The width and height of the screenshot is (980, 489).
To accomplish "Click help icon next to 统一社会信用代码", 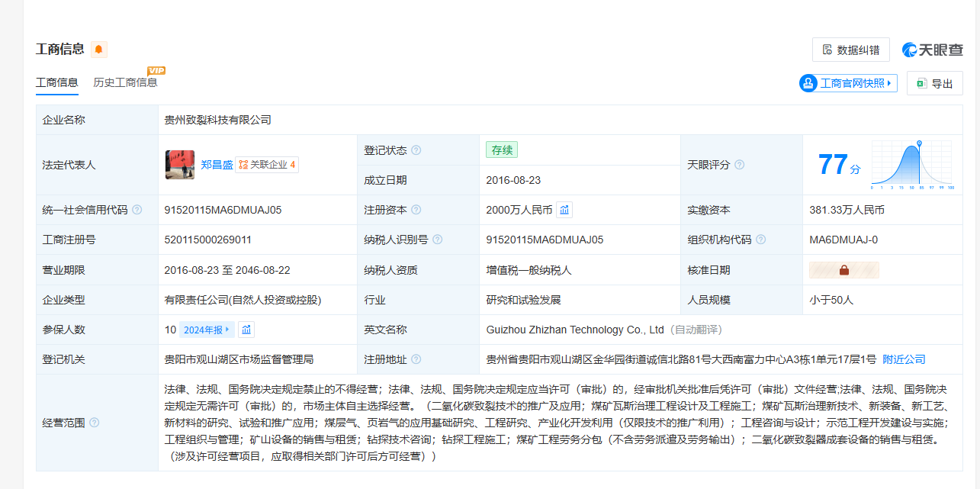I will [137, 210].
